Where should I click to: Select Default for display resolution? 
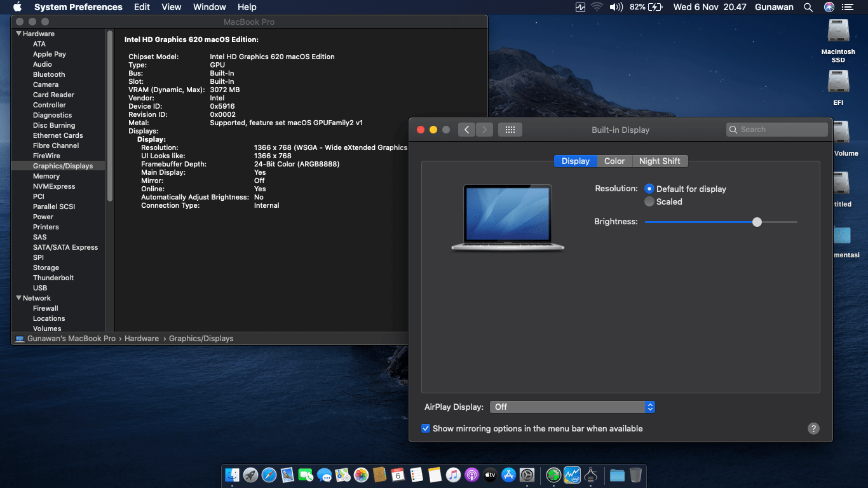click(x=649, y=189)
